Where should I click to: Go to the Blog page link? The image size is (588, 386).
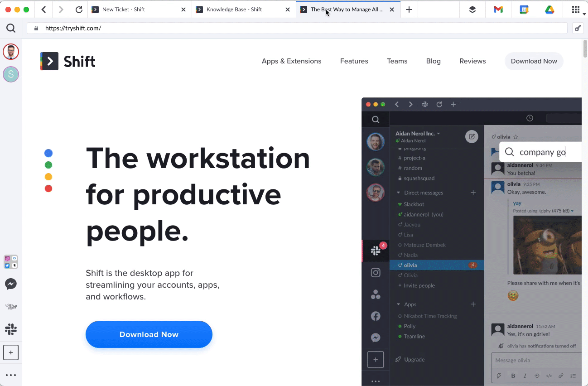pos(434,61)
